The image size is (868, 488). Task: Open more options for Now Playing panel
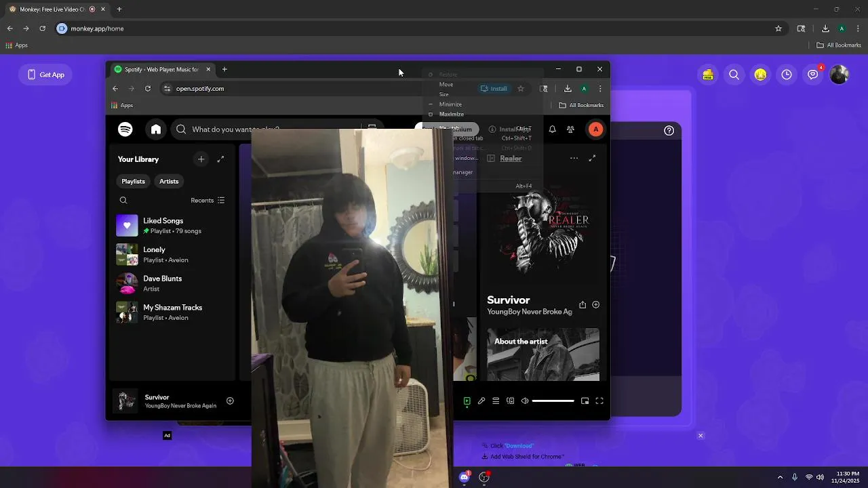point(574,158)
